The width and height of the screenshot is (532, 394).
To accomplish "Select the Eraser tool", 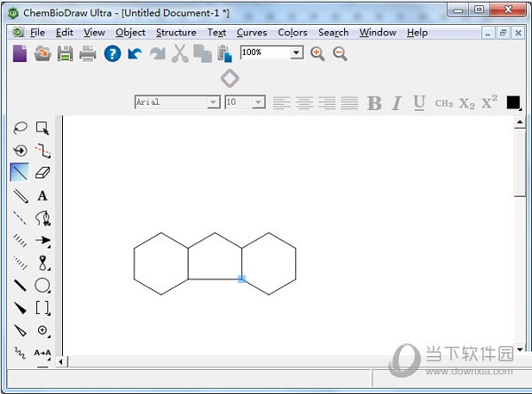I will tap(43, 172).
